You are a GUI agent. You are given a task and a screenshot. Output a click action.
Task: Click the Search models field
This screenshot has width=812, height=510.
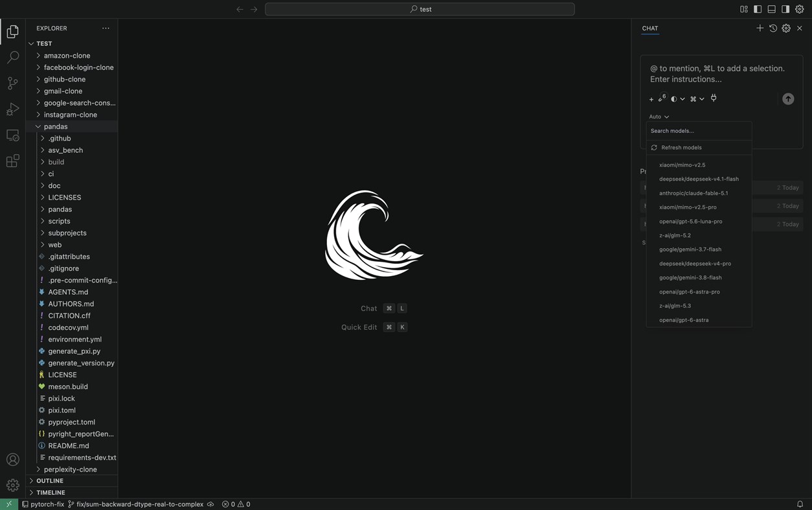click(x=699, y=131)
